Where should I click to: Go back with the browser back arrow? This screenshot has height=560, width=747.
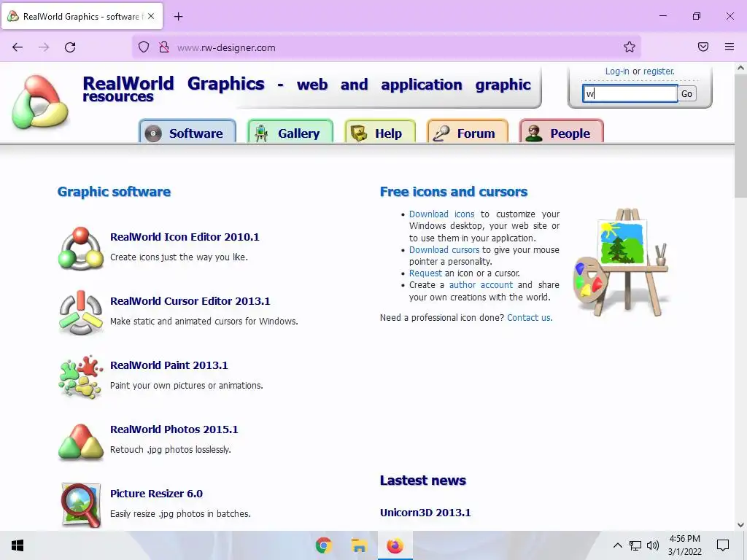coord(18,47)
